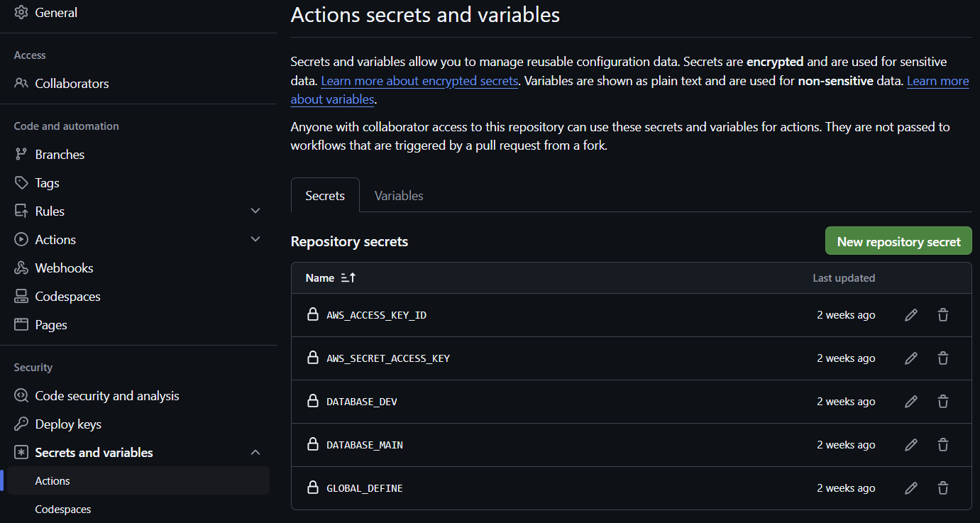
Task: Click the Deploy keys icon in the sidebar
Action: click(x=20, y=424)
